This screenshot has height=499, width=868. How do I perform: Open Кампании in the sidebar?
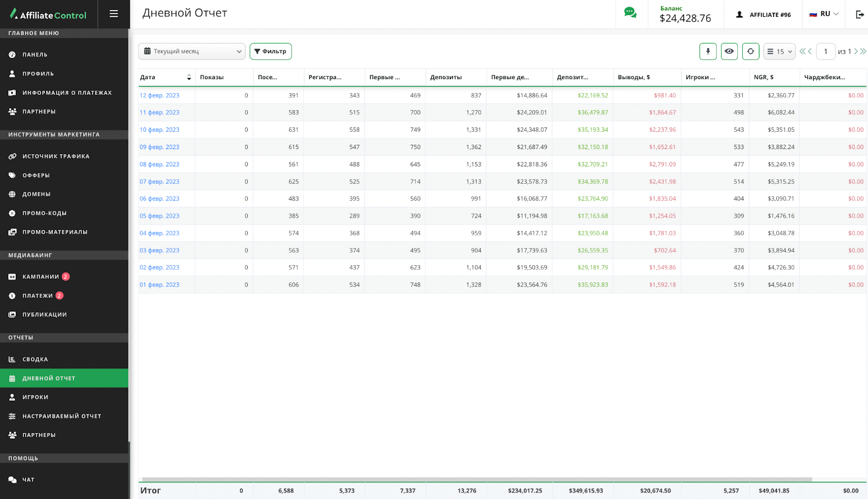click(x=41, y=277)
